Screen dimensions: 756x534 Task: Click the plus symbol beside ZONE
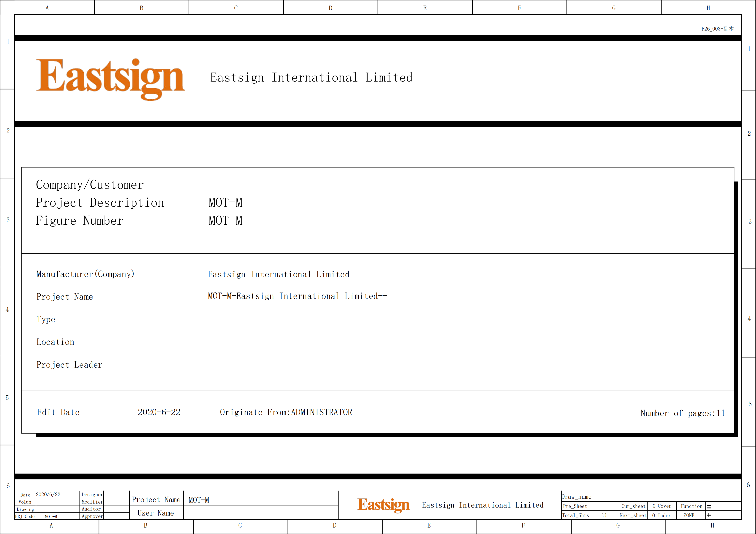coord(709,515)
